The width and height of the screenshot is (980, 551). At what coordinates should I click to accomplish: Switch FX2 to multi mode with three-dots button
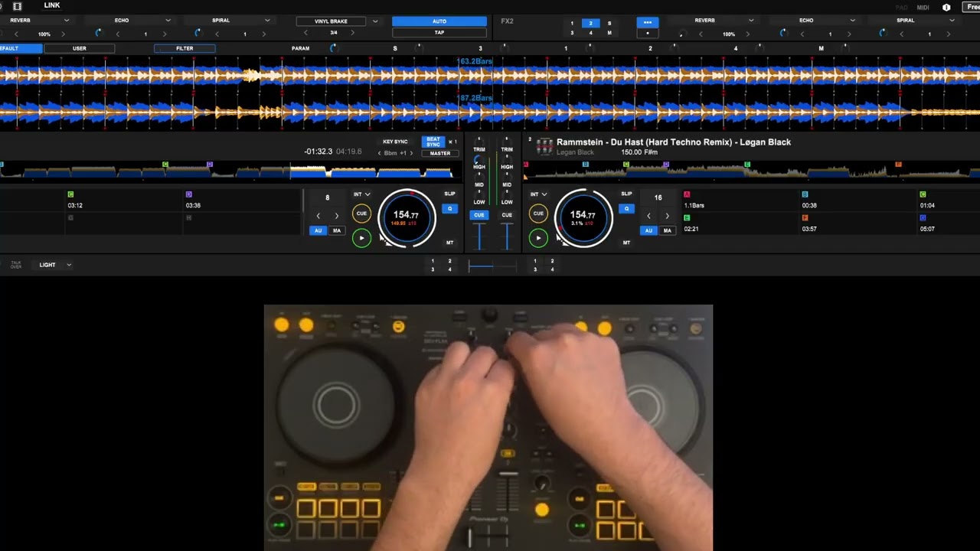coord(648,23)
